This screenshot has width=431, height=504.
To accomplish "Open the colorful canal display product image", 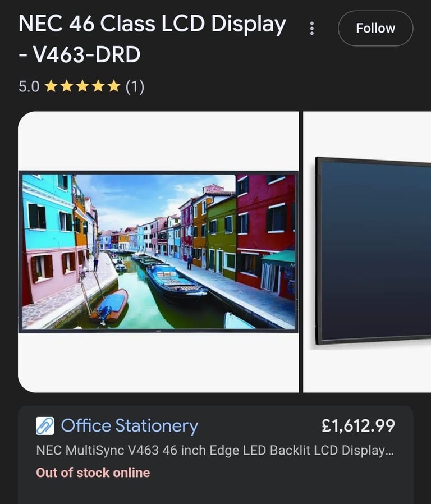I will tap(158, 251).
